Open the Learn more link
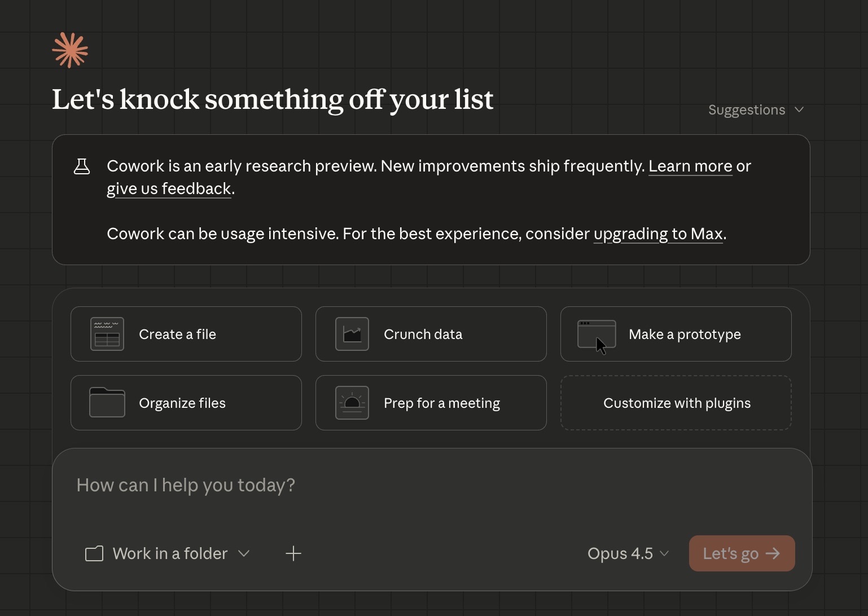Image resolution: width=868 pixels, height=616 pixels. point(690,166)
